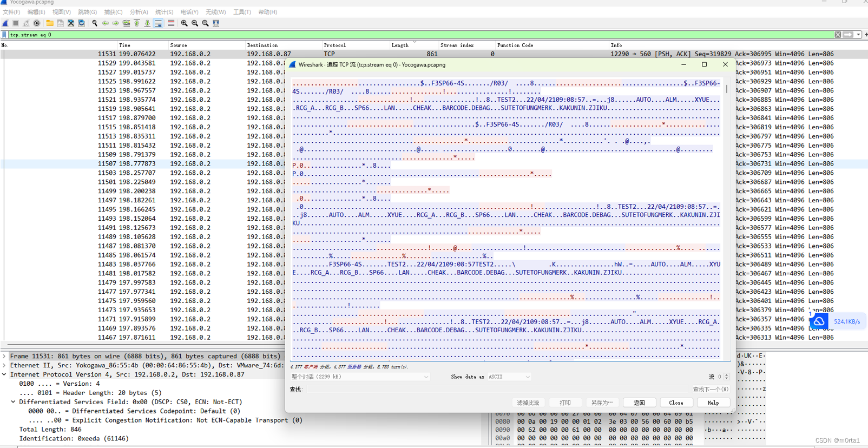The height and width of the screenshot is (448, 868).
Task: Click the display filter bookmark icon
Action: (4, 35)
